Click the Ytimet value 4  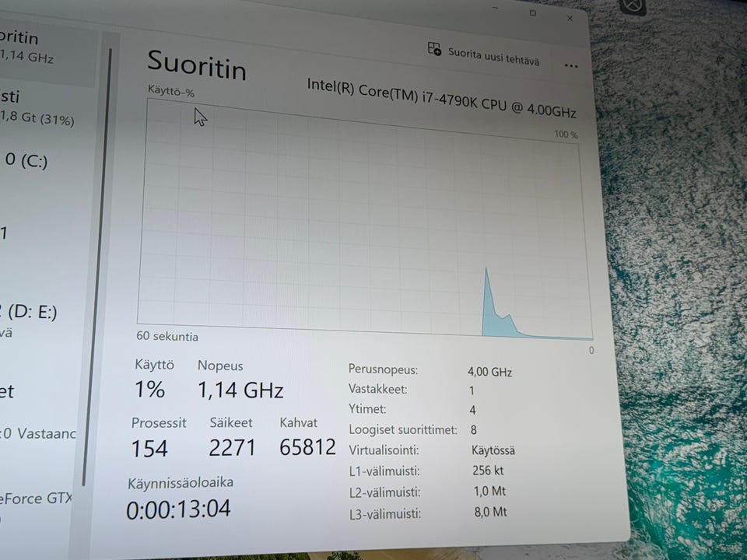tap(472, 410)
